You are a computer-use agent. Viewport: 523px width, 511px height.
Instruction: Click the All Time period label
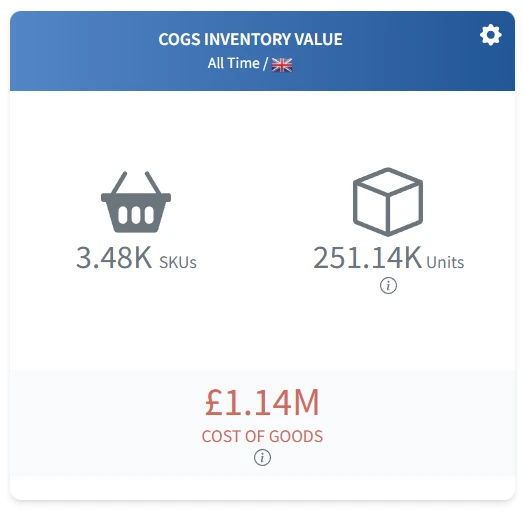click(233, 63)
